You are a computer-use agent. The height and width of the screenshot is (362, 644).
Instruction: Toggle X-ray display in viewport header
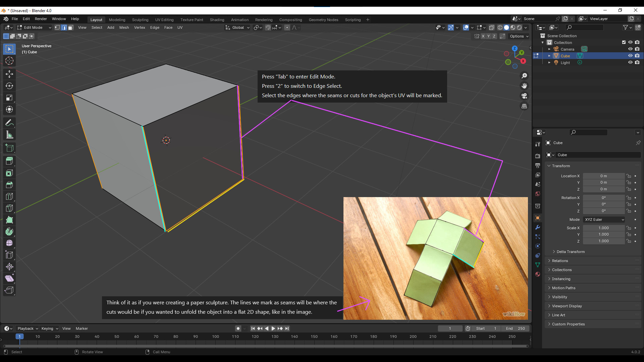(491, 27)
